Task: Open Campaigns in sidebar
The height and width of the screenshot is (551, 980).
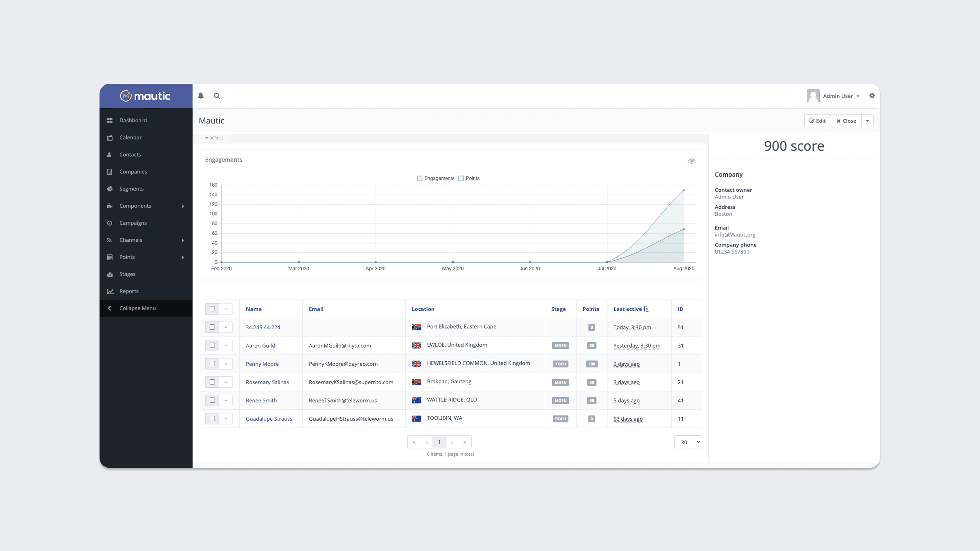Action: (146, 223)
